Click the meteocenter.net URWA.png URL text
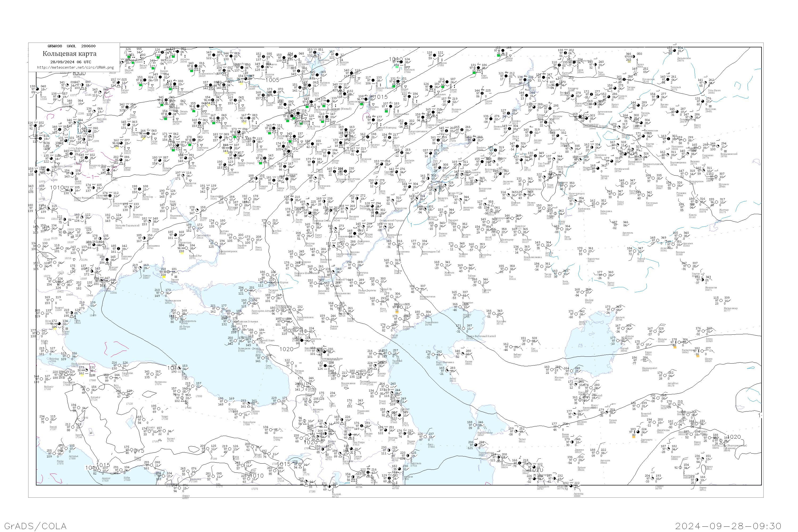Screen dimensions: 798x532 (x=75, y=67)
